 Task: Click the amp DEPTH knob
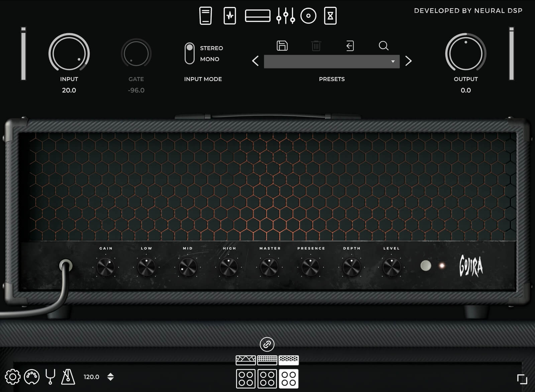[x=352, y=267]
